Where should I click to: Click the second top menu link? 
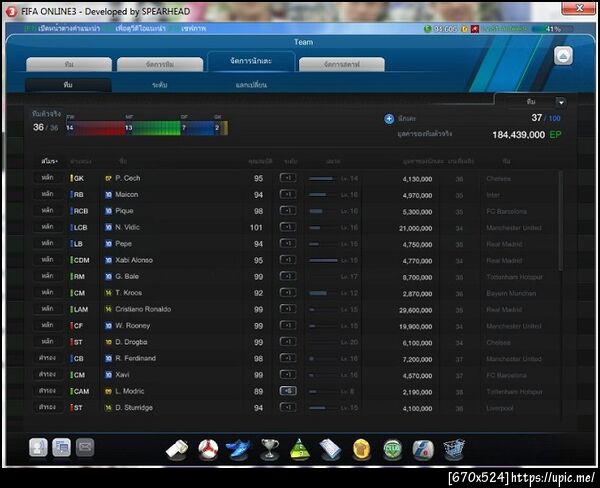click(140, 29)
